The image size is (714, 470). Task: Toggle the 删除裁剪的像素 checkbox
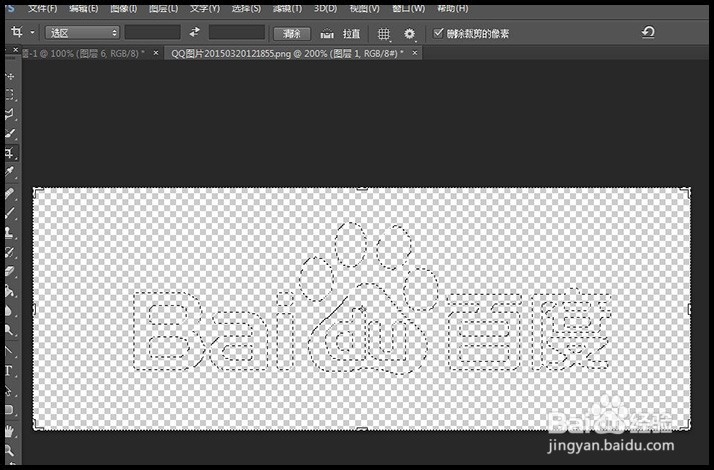438,33
